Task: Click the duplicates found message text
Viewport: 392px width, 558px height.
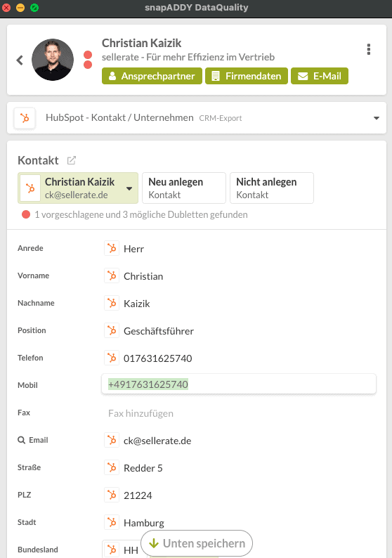Action: (x=141, y=214)
